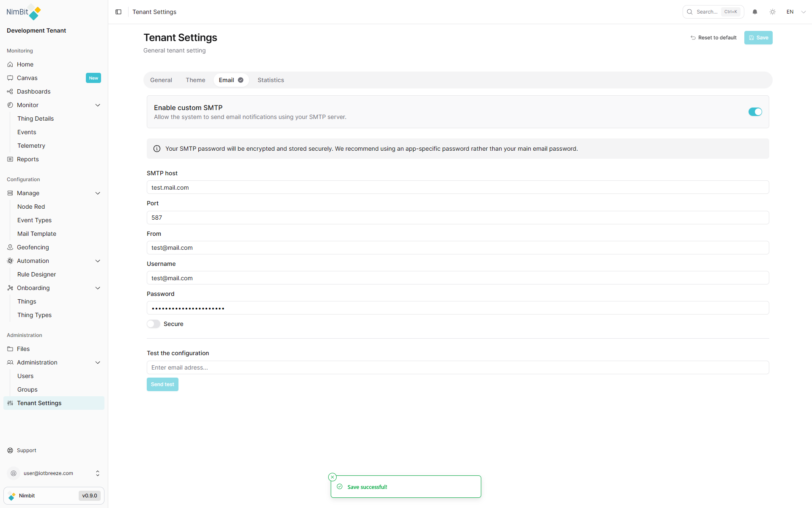Enable the Secure option

[x=153, y=323]
